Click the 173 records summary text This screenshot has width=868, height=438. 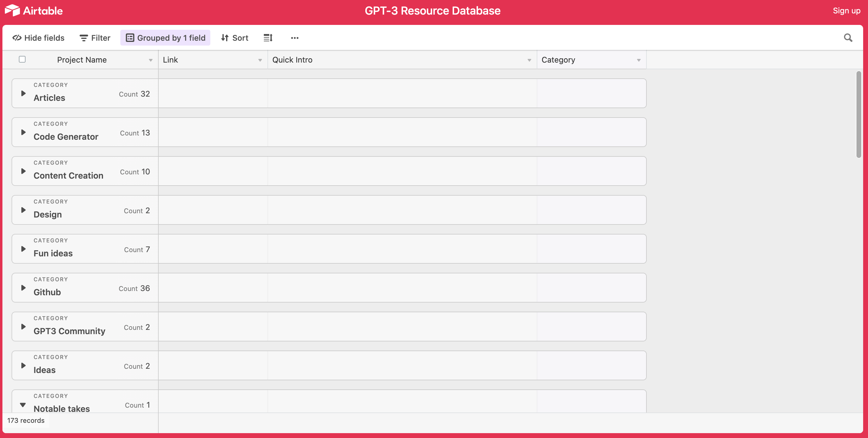(26, 420)
